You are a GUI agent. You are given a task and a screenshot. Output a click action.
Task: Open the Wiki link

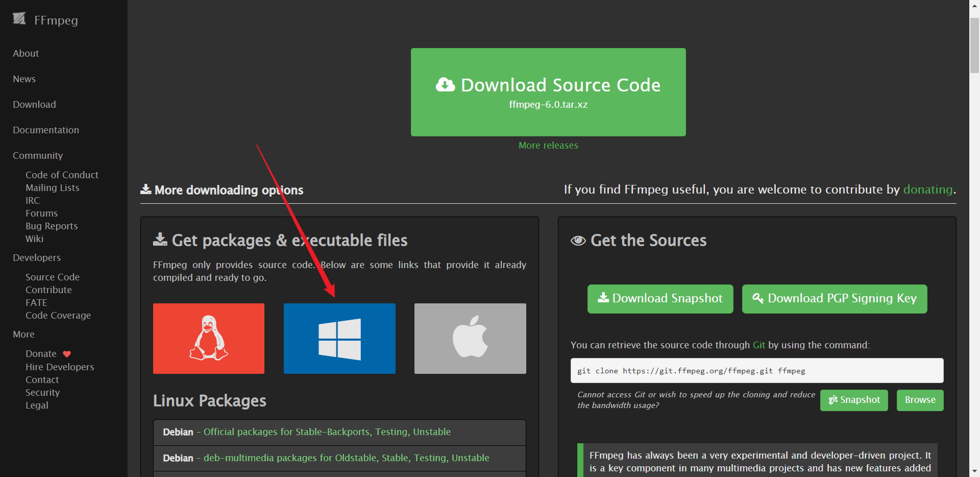34,239
